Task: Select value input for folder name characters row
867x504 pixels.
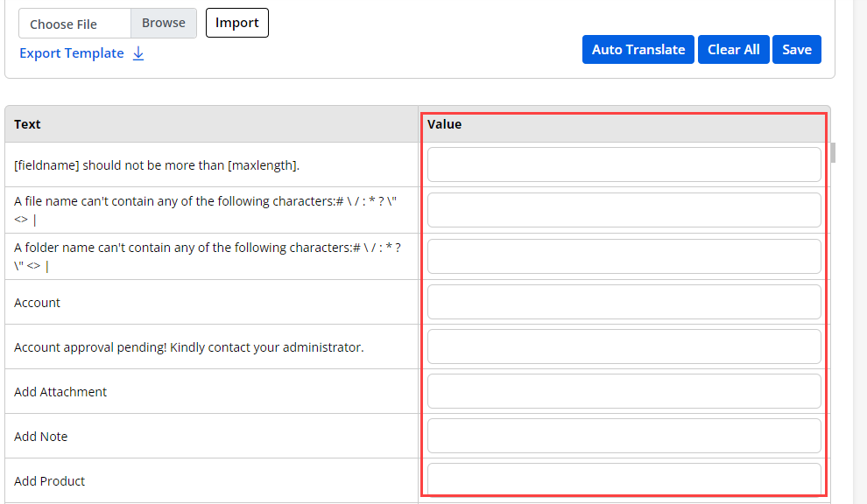Action: click(x=624, y=256)
